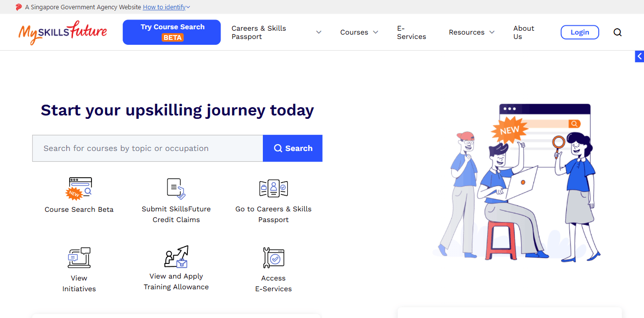
Task: Open the Careers & Skills Passport icon
Action: click(x=274, y=188)
